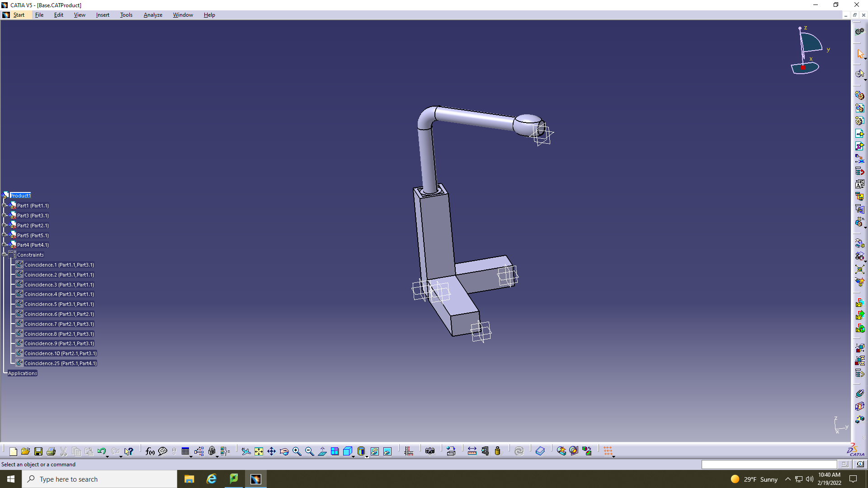Select the Pan tool
The width and height of the screenshot is (868, 488).
click(x=272, y=451)
